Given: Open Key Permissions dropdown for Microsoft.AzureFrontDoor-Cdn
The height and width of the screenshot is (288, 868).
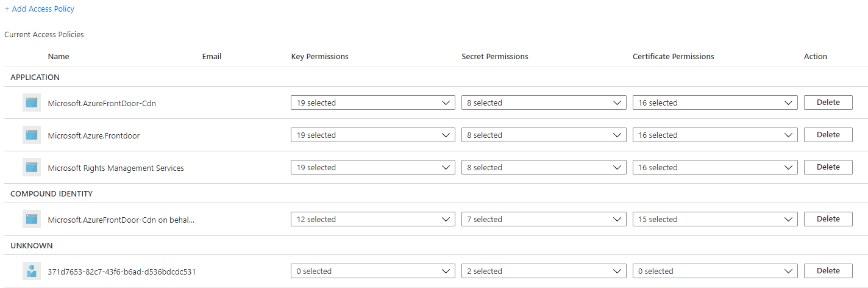Looking at the screenshot, I should [x=373, y=103].
